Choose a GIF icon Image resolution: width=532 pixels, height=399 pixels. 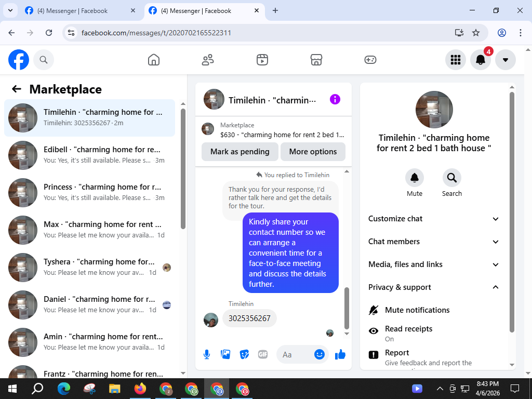pyautogui.click(x=262, y=354)
